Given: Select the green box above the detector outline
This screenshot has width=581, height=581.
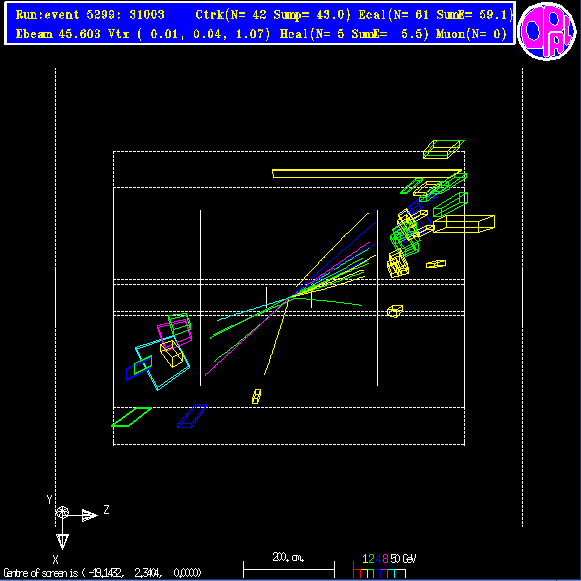Looking at the screenshot, I should pyautogui.click(x=444, y=149).
